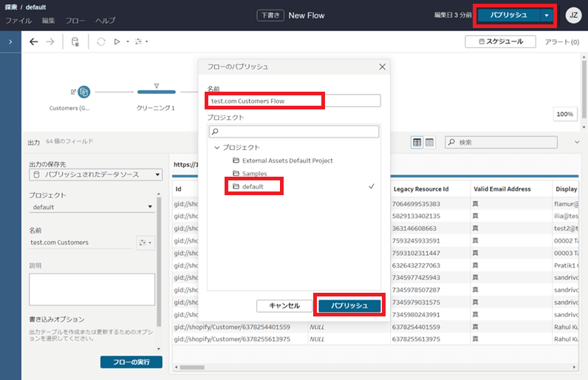
Task: Click the 100% zoom indicator
Action: 565,114
